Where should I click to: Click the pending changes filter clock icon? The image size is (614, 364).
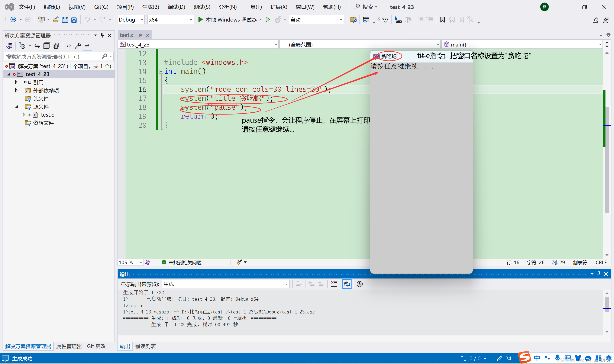pyautogui.click(x=22, y=46)
